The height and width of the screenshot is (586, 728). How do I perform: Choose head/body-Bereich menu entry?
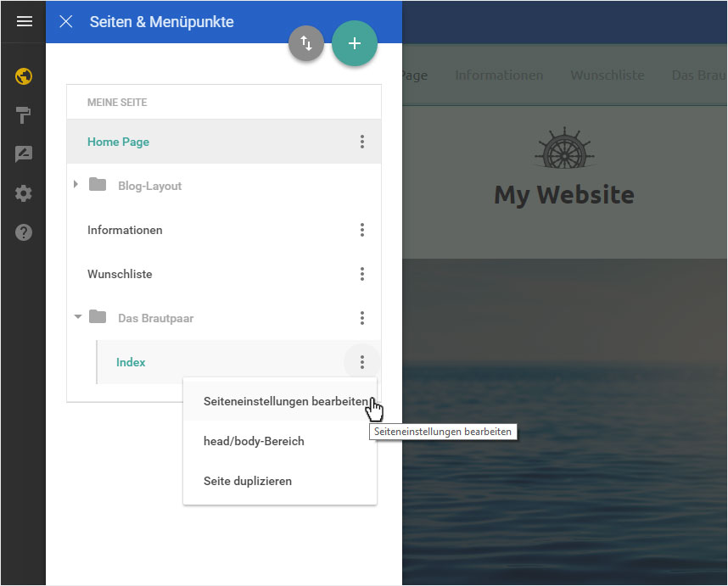click(x=280, y=441)
